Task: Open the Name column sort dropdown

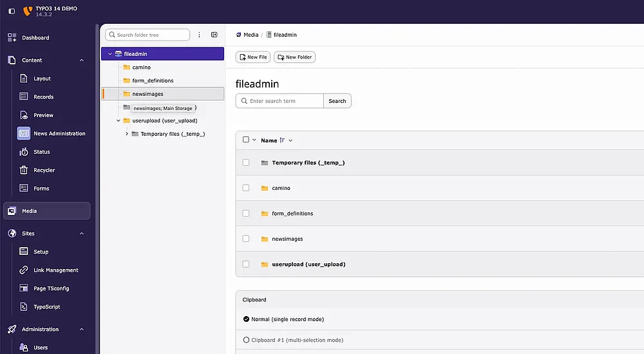Action: [x=290, y=140]
